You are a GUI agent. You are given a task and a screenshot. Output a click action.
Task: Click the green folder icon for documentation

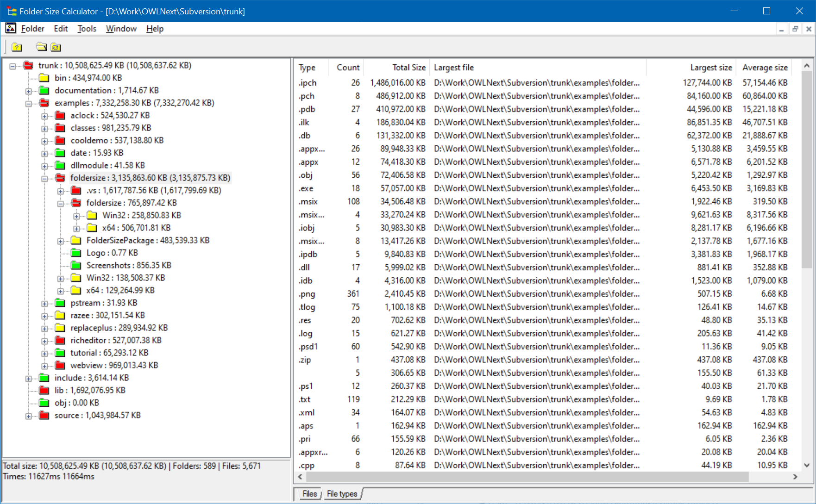click(x=44, y=90)
